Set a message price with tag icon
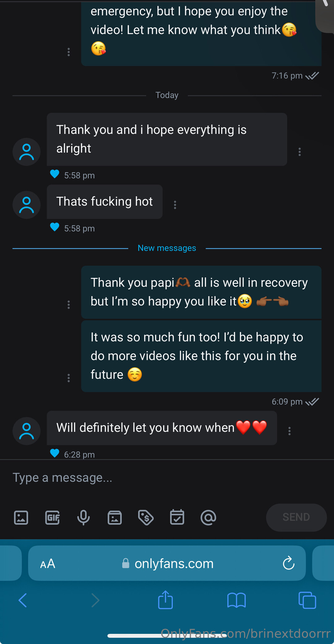This screenshot has height=644, width=334. point(146,517)
